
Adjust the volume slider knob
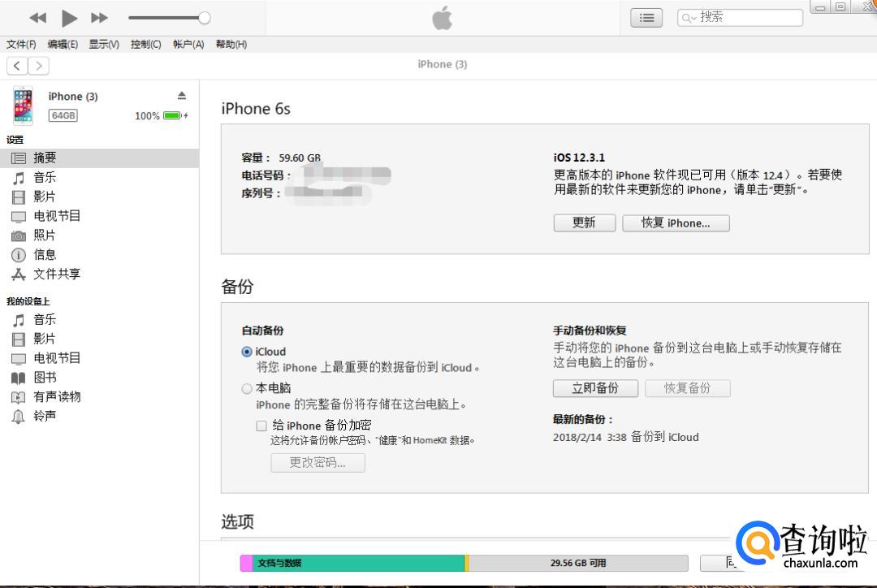tap(205, 18)
